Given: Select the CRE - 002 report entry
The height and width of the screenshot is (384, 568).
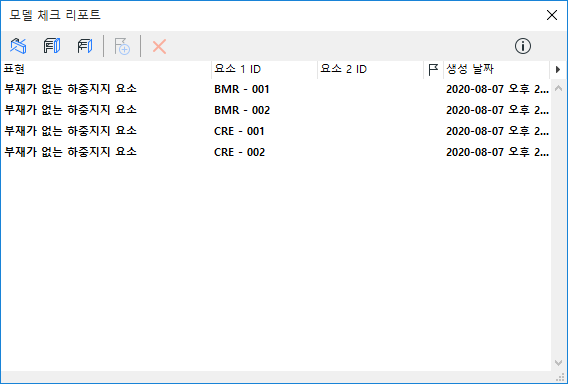Looking at the screenshot, I should [276, 152].
